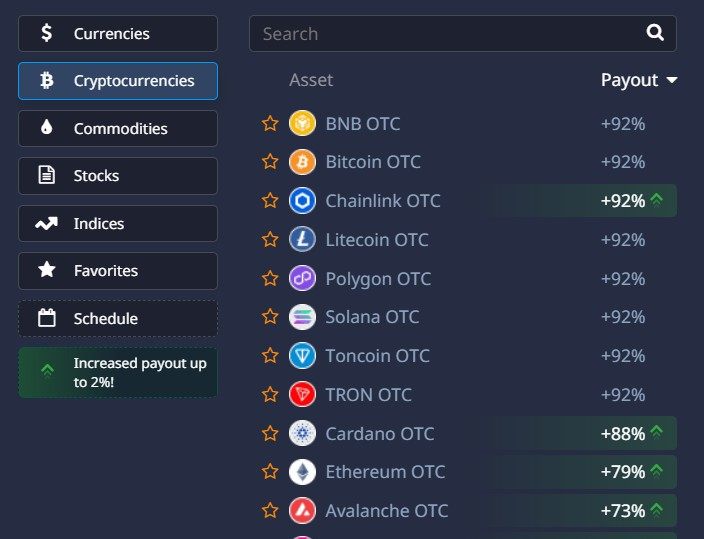Toggle the favorite star for Cardano OTC
The width and height of the screenshot is (704, 539).
coord(270,433)
